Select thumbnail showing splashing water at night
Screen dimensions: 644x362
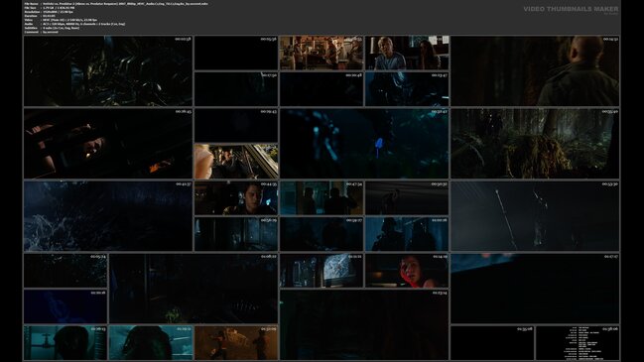pos(108,216)
